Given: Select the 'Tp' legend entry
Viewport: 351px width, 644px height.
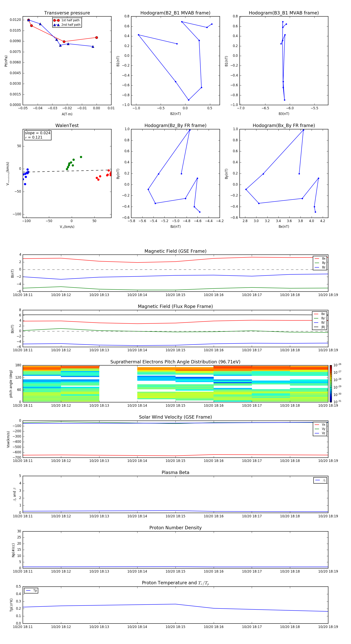Looking at the screenshot, I should point(31,591).
